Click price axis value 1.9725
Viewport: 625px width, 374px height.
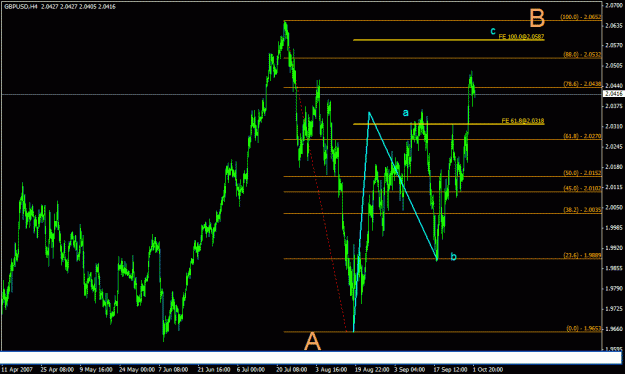point(614,309)
